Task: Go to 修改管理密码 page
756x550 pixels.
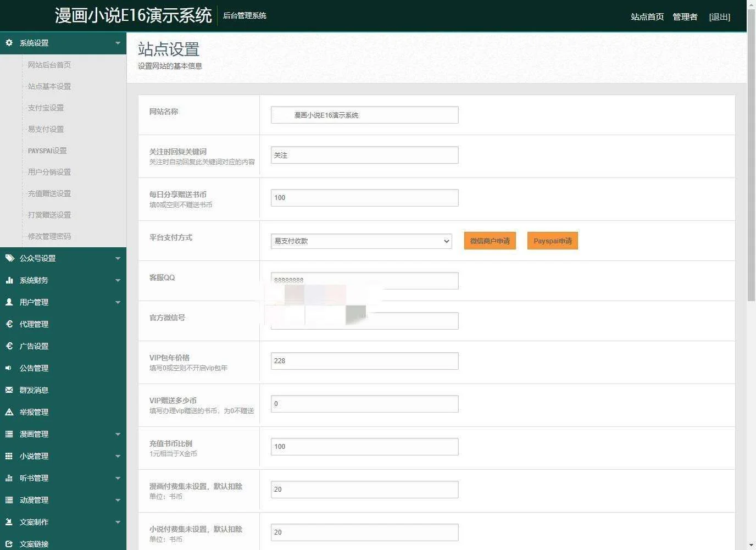Action: coord(49,236)
